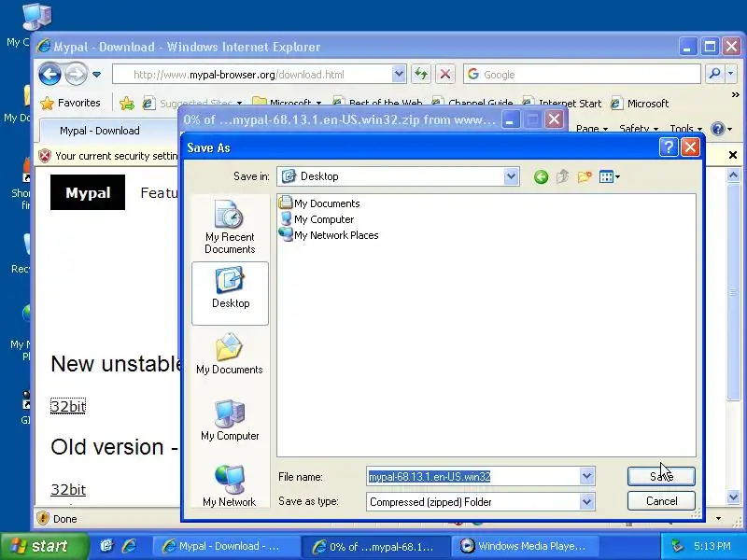Click the 32bit link under Old version
The width and height of the screenshot is (747, 560).
click(68, 489)
